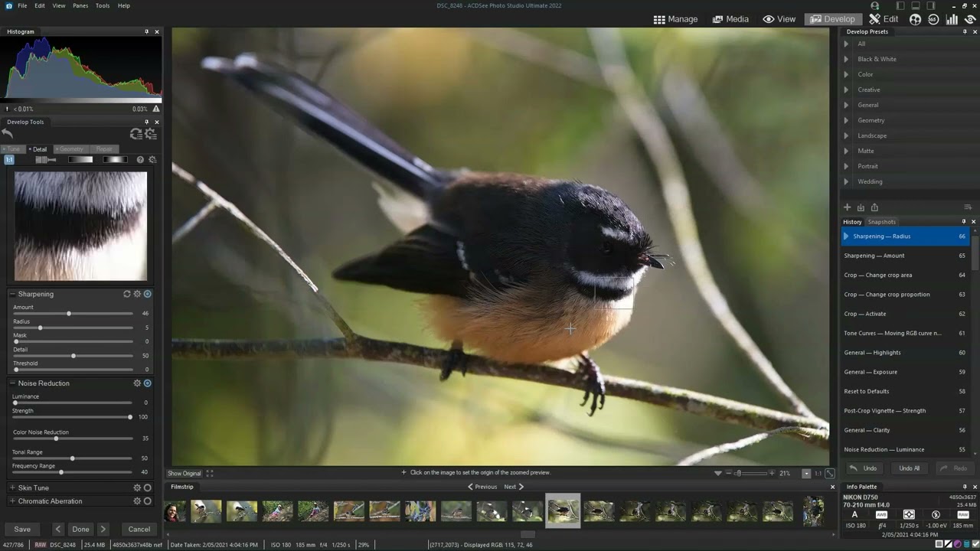Click the 1:1 preview icon
This screenshot has width=980, height=551.
click(x=9, y=159)
